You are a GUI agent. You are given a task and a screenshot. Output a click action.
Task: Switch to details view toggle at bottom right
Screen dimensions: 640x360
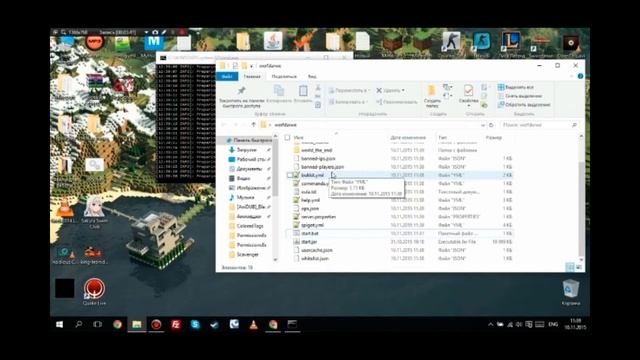(570, 267)
